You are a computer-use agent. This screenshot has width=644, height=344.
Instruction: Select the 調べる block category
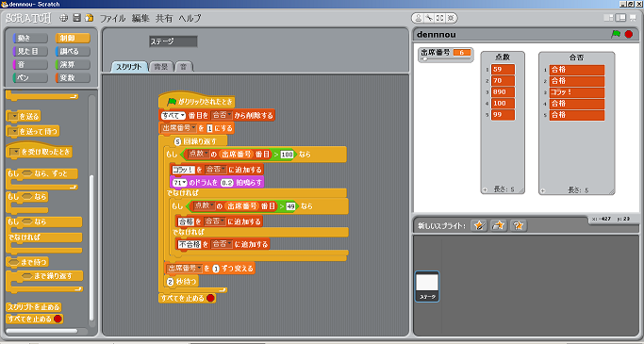(x=73, y=51)
